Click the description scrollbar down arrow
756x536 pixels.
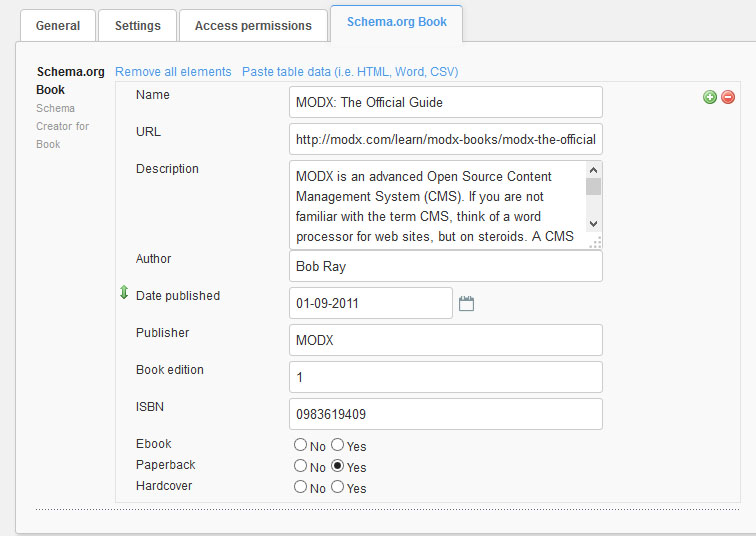594,224
